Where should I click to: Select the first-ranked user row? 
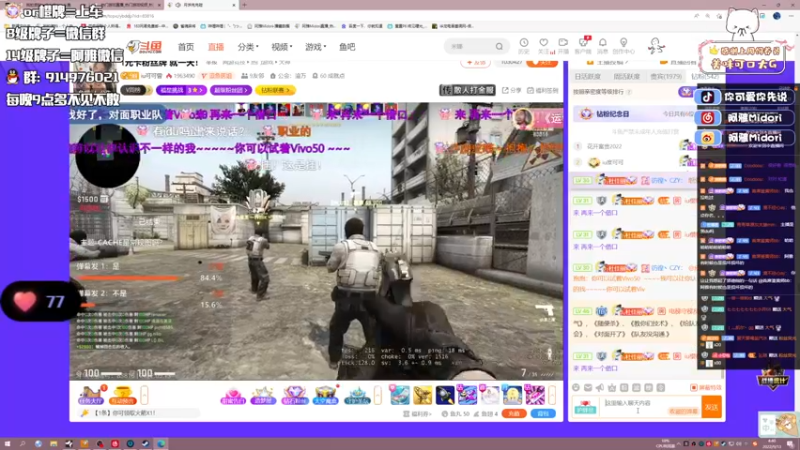point(633,146)
